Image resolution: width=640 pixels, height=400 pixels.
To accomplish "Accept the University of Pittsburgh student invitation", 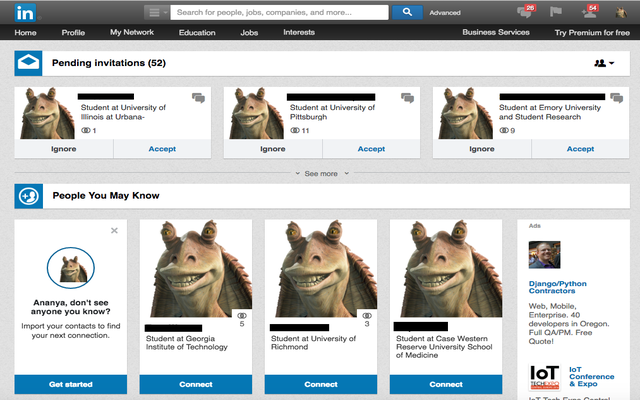I will [371, 149].
